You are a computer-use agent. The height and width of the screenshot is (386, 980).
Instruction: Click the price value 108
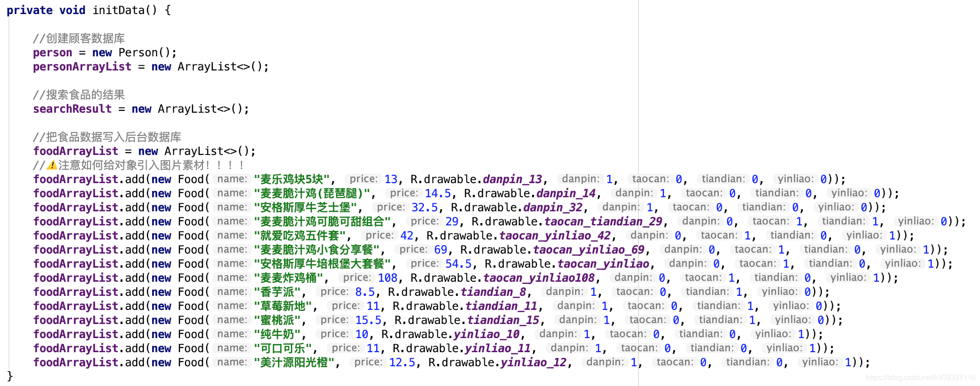pyautogui.click(x=388, y=278)
